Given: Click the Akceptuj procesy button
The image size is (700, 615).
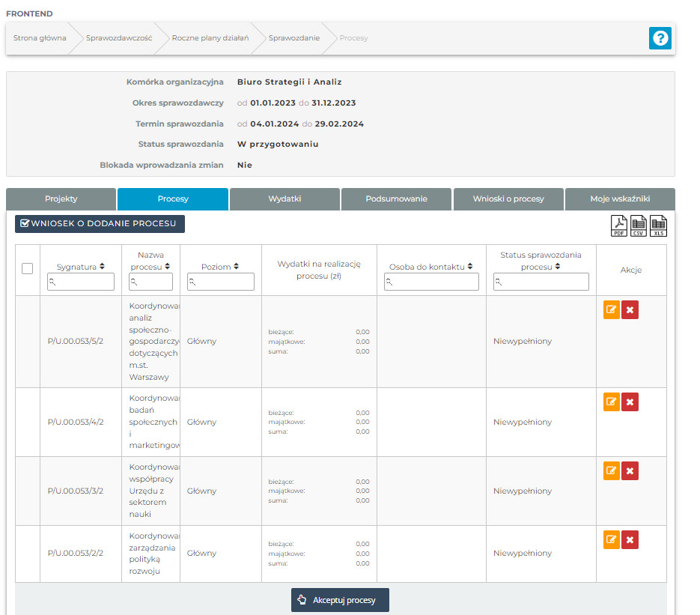Looking at the screenshot, I should click(340, 600).
